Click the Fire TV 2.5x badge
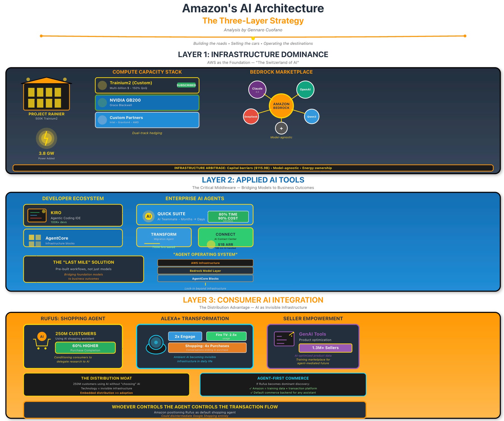Viewport: 504px width, 421px height. [226, 336]
